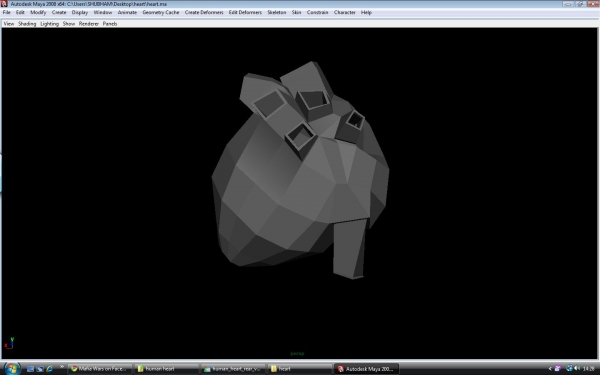This screenshot has height=375, width=600.
Task: Open the Create Deformers menu
Action: [204, 13]
